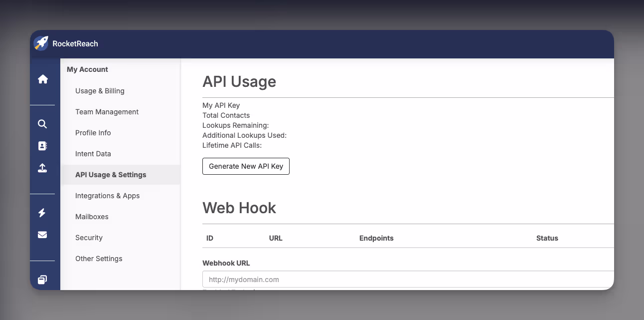Click the Status column header

tap(547, 238)
